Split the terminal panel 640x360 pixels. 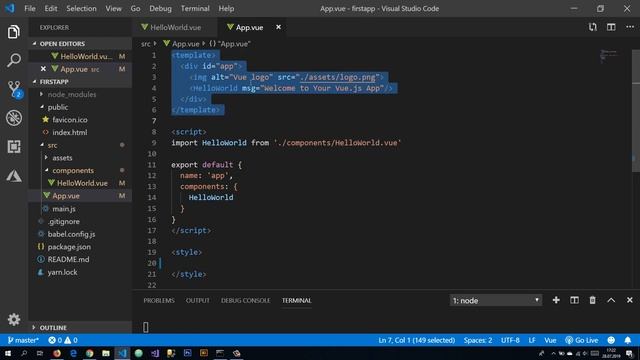pyautogui.click(x=574, y=300)
